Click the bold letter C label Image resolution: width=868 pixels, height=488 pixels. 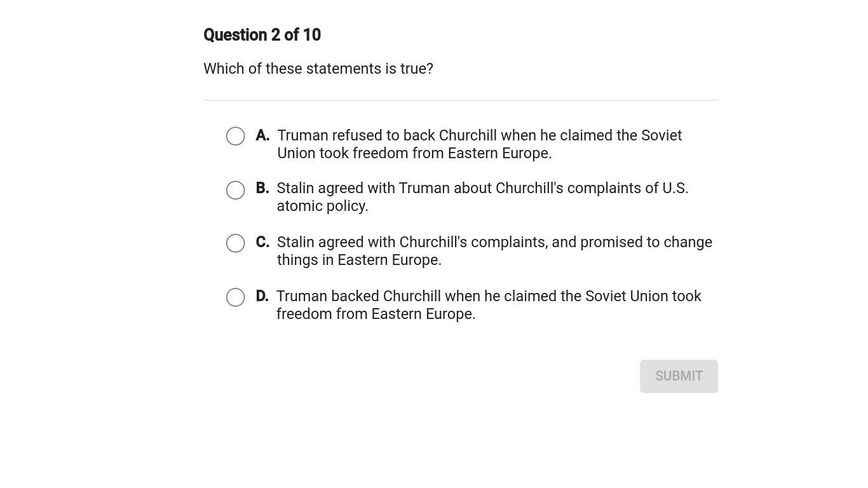click(x=262, y=242)
